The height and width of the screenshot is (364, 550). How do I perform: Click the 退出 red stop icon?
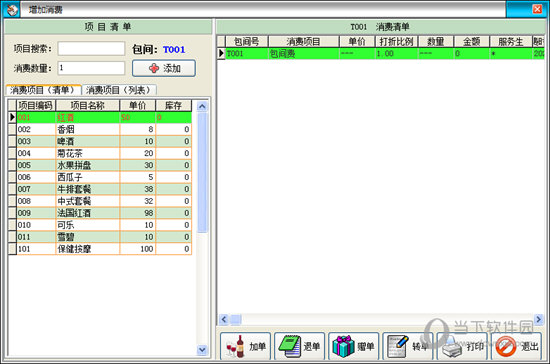click(x=506, y=347)
